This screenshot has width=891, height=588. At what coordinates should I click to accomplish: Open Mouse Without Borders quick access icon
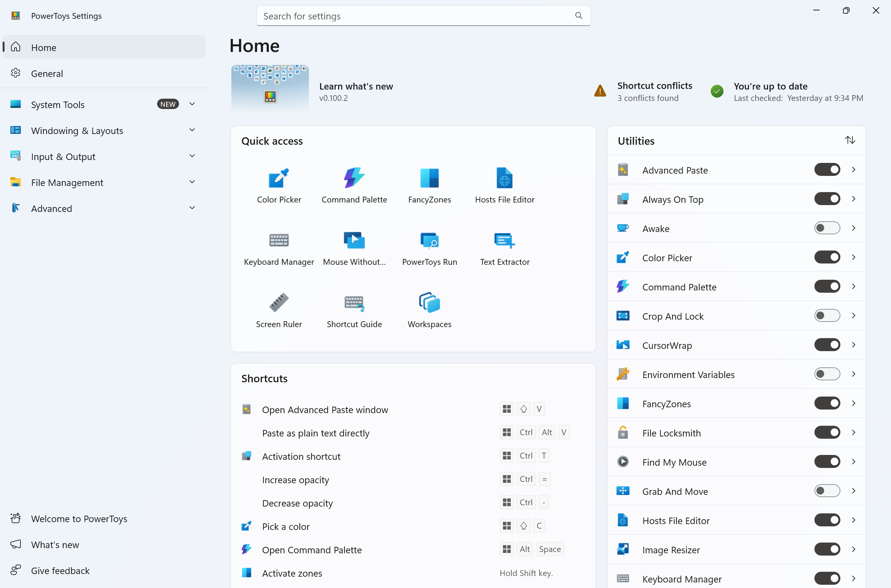354,248
